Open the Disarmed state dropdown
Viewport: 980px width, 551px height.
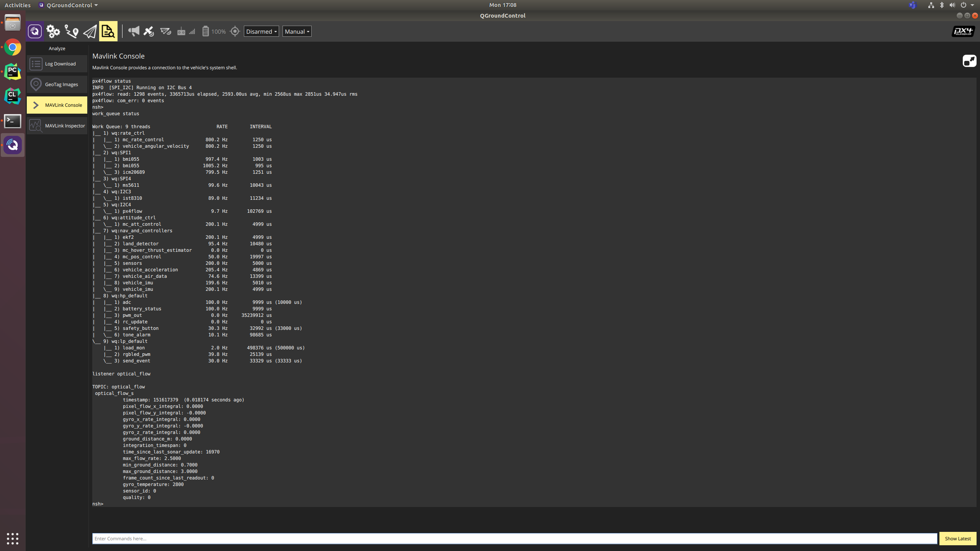261,31
